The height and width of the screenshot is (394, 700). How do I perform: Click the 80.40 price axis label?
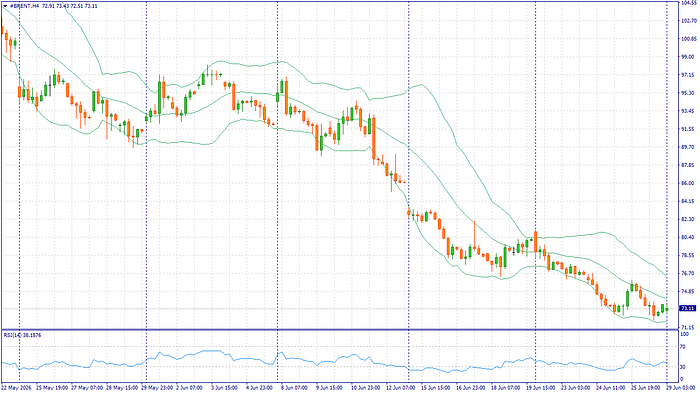point(688,237)
